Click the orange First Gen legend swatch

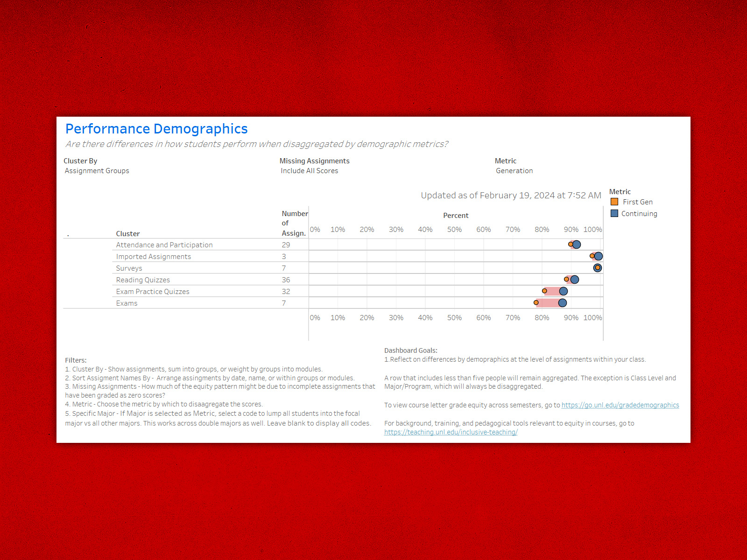[x=614, y=202]
